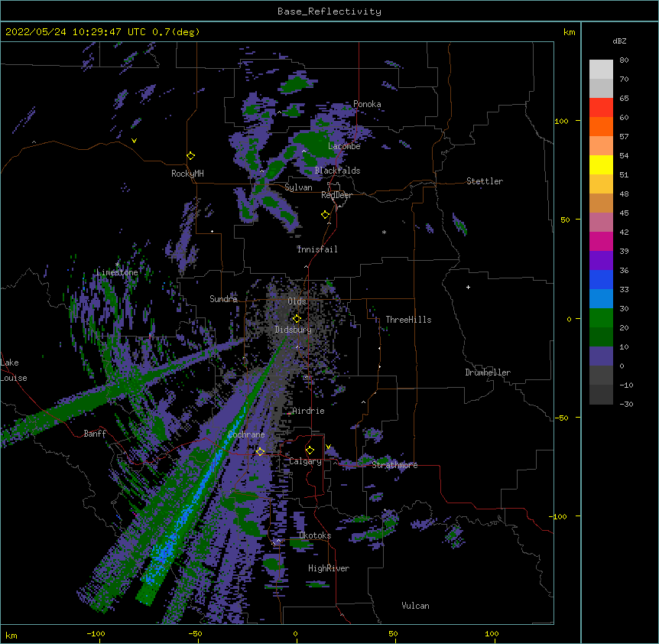The image size is (659, 644).
Task: Select the yellow 51-54 dBZ legend swatch
Action: coord(601,164)
